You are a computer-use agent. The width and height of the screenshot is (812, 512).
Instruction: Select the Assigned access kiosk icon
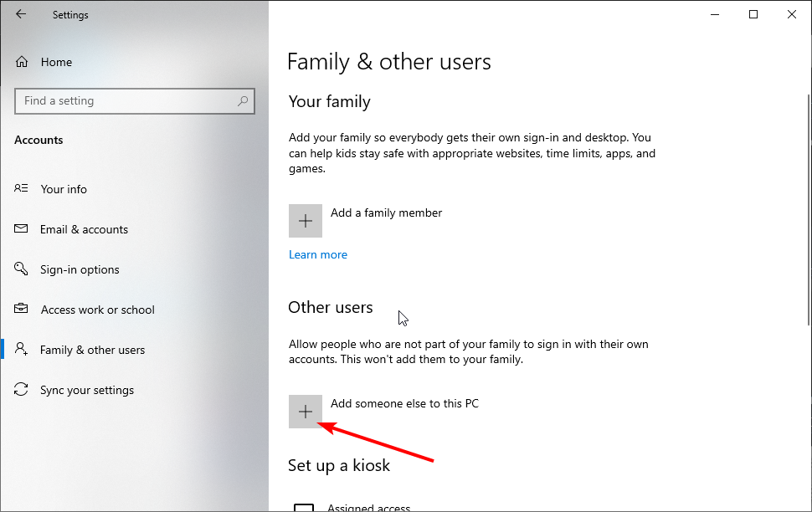(304, 507)
